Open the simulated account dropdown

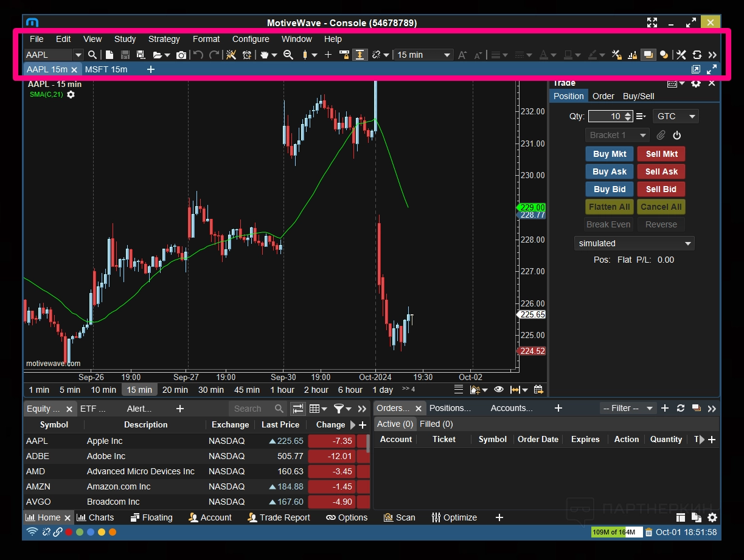point(634,243)
